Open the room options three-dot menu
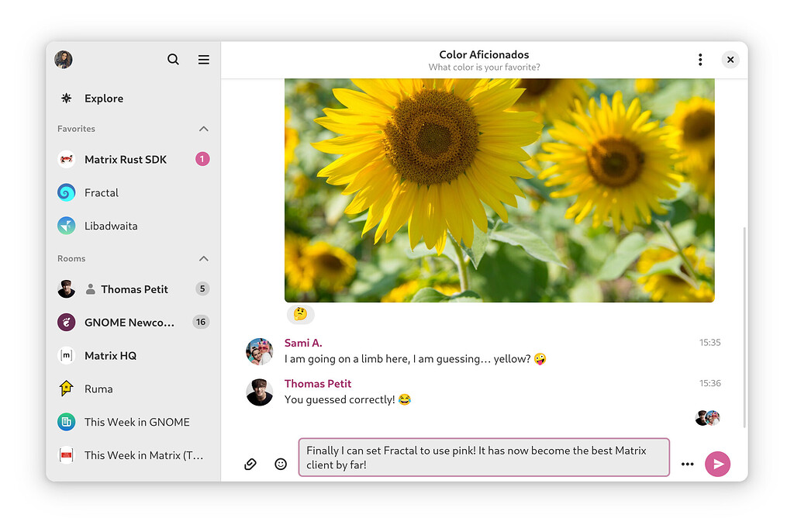 700,59
